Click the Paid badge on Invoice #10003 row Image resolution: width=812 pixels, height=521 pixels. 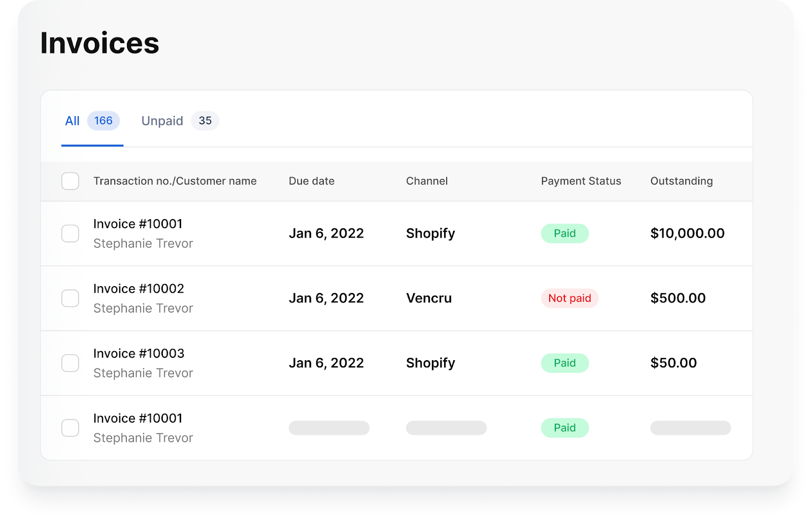point(565,363)
